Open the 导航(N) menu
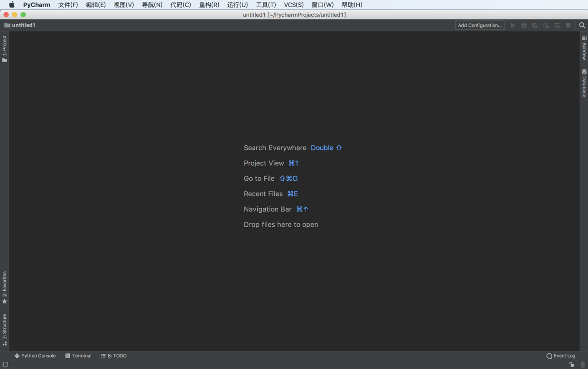The width and height of the screenshot is (588, 369). point(152,5)
